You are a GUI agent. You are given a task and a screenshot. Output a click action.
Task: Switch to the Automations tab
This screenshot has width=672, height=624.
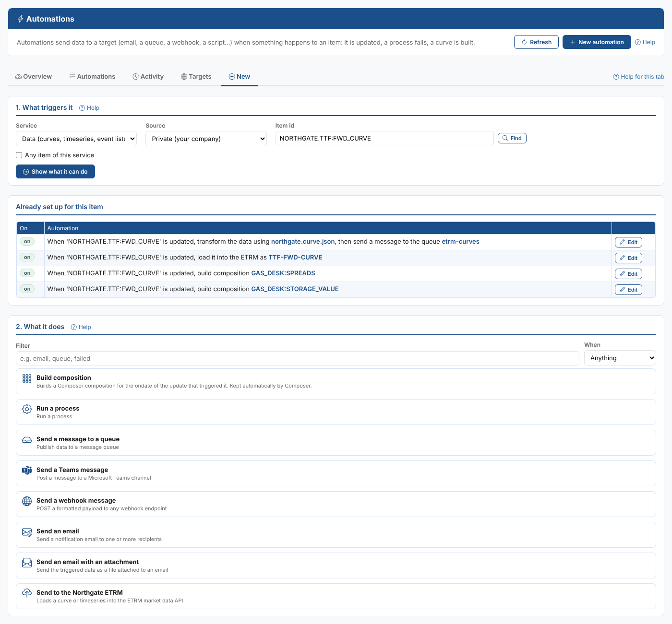[x=92, y=77]
